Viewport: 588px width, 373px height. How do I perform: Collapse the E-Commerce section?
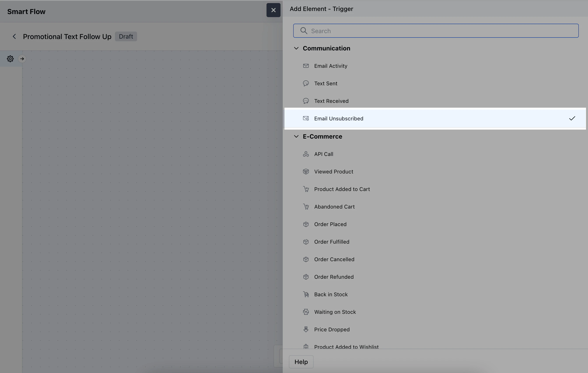coord(296,136)
